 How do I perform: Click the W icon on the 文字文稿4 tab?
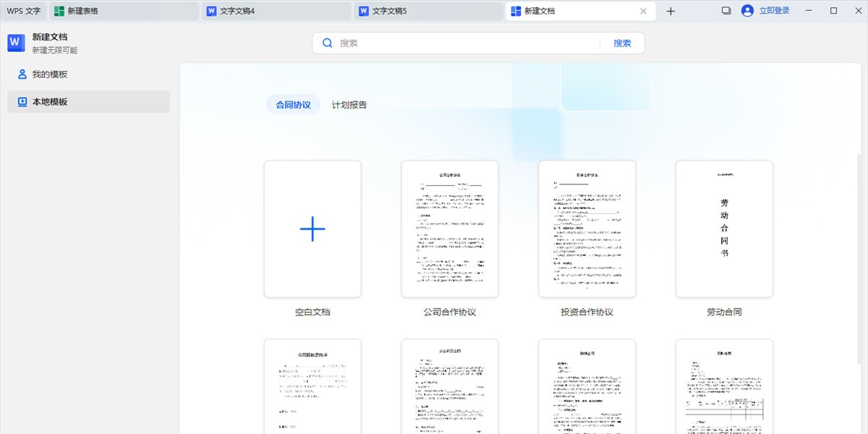coord(211,11)
